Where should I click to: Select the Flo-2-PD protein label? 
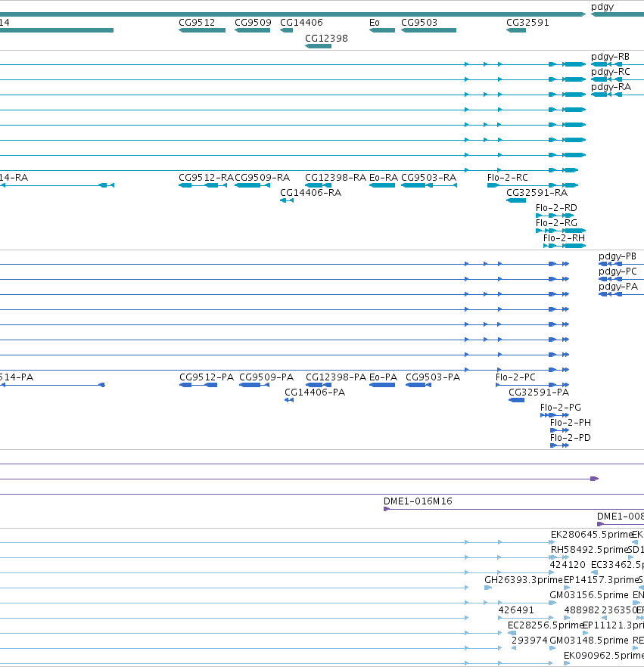571,438
